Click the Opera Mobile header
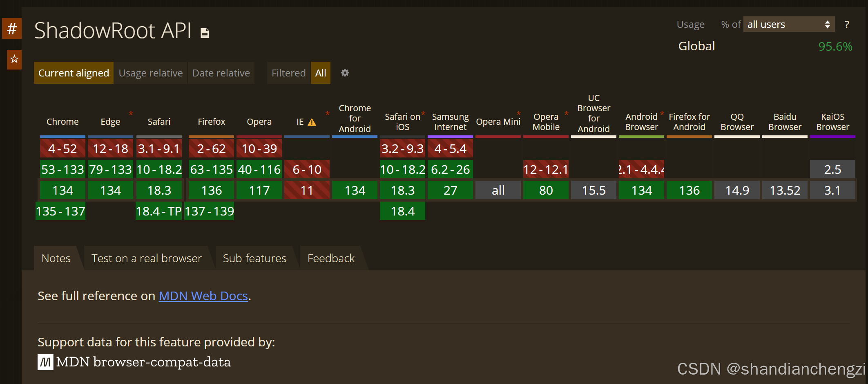 tap(546, 121)
